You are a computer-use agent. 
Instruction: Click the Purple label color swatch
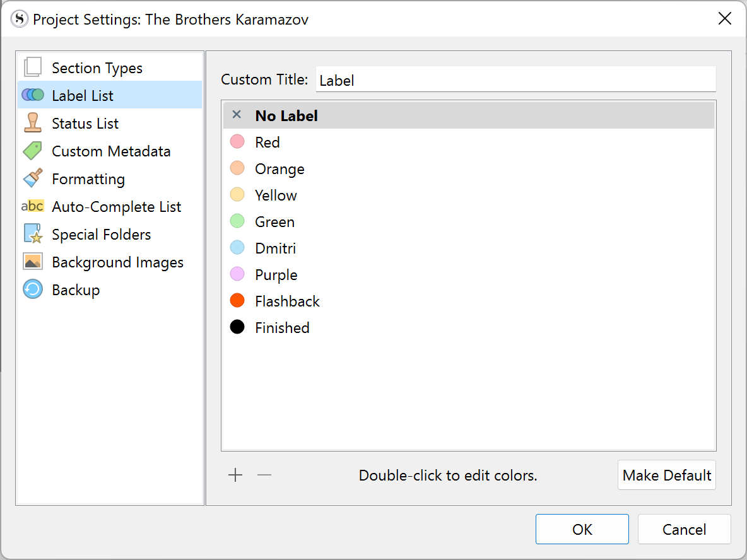click(237, 274)
